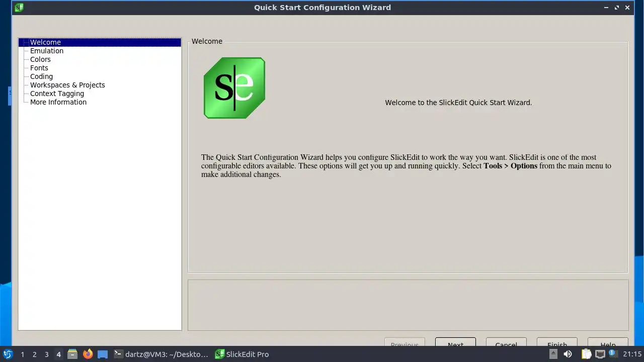Click the 21:15 clock
This screenshot has width=644, height=362.
tap(632, 354)
